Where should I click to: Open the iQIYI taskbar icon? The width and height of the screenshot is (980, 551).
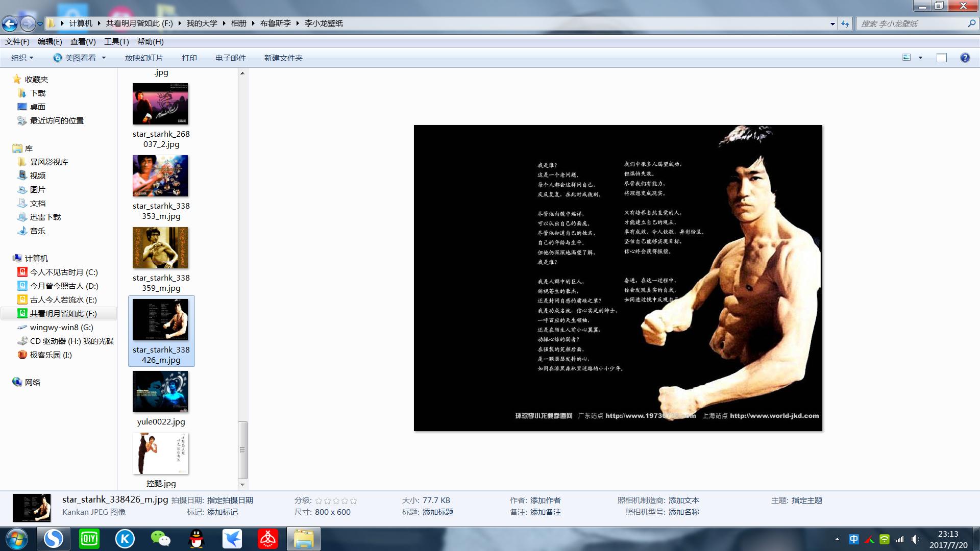[89, 539]
